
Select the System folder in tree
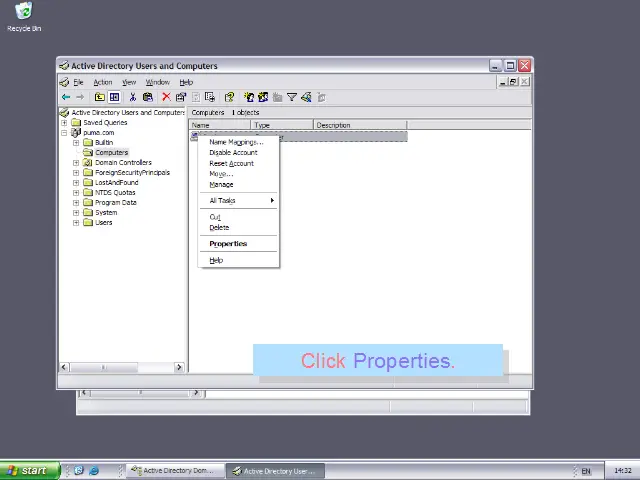[x=106, y=213]
